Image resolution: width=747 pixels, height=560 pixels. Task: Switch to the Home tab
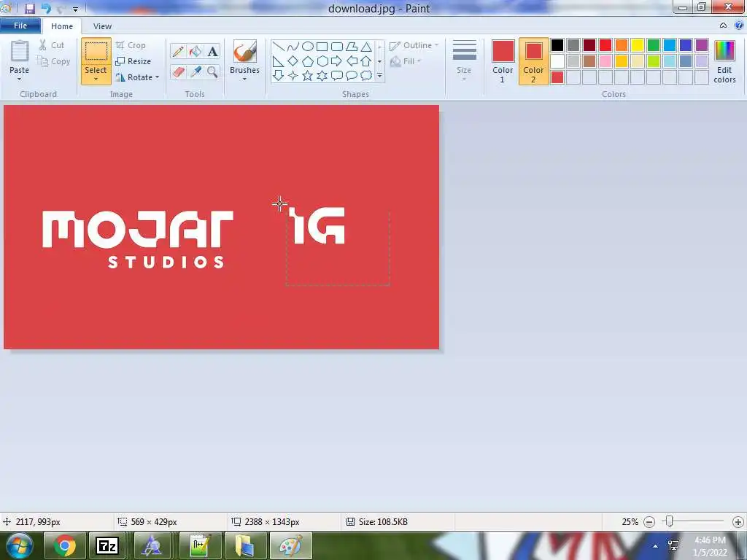(62, 26)
